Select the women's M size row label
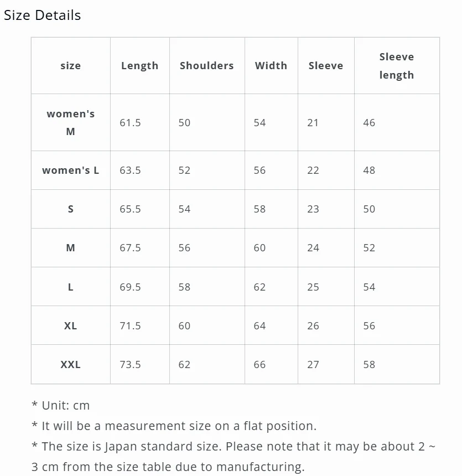This screenshot has width=462, height=476. pos(70,123)
